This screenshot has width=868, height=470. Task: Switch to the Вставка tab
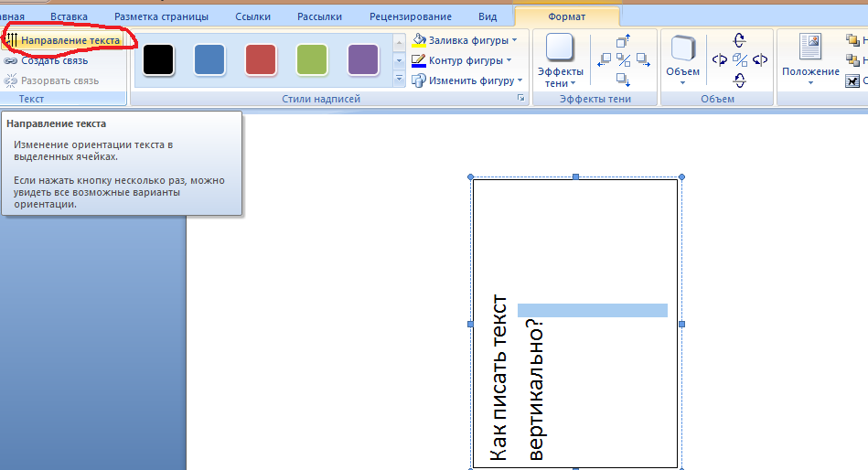(x=70, y=16)
